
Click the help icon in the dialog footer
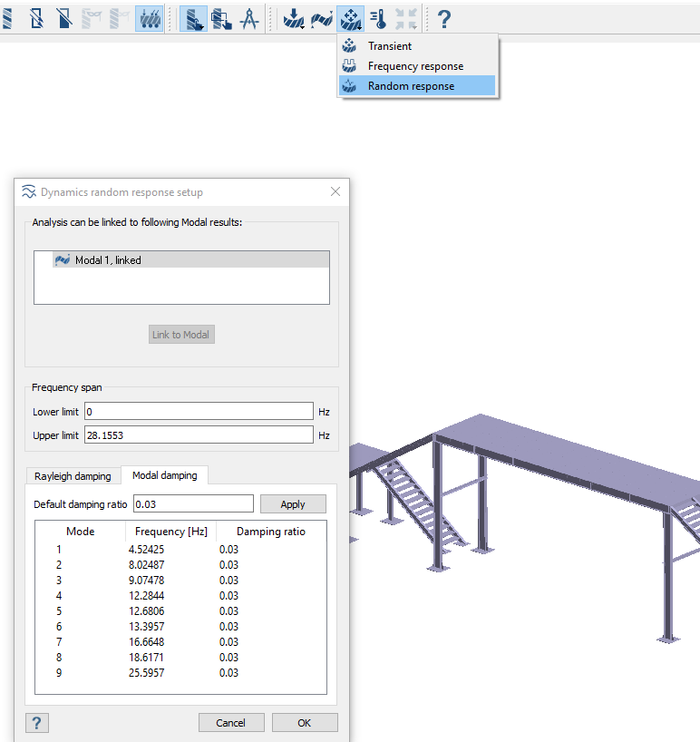tap(37, 723)
